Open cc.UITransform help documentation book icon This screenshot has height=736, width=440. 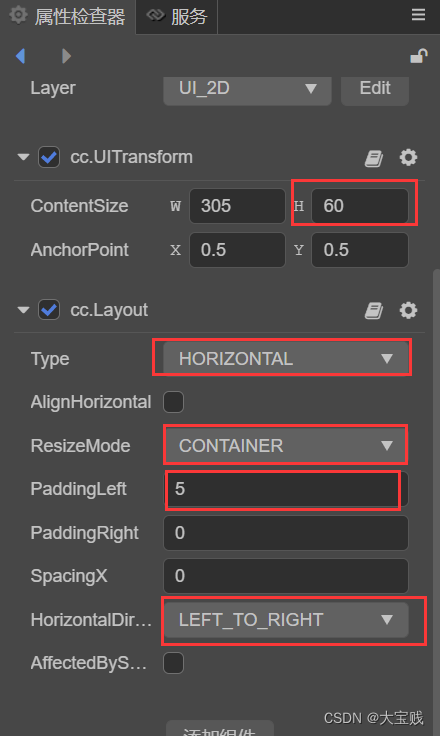tap(374, 158)
